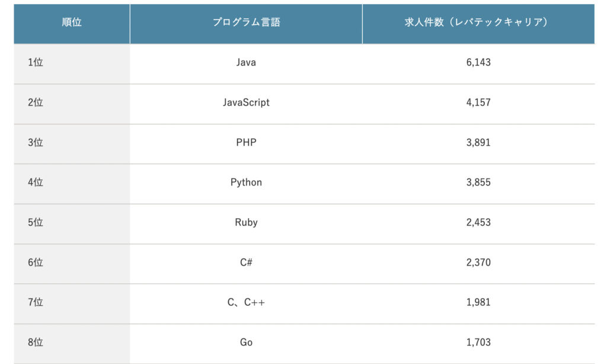Select the Ruby row cell
Viewport: 607px width, 364px height.
click(246, 222)
